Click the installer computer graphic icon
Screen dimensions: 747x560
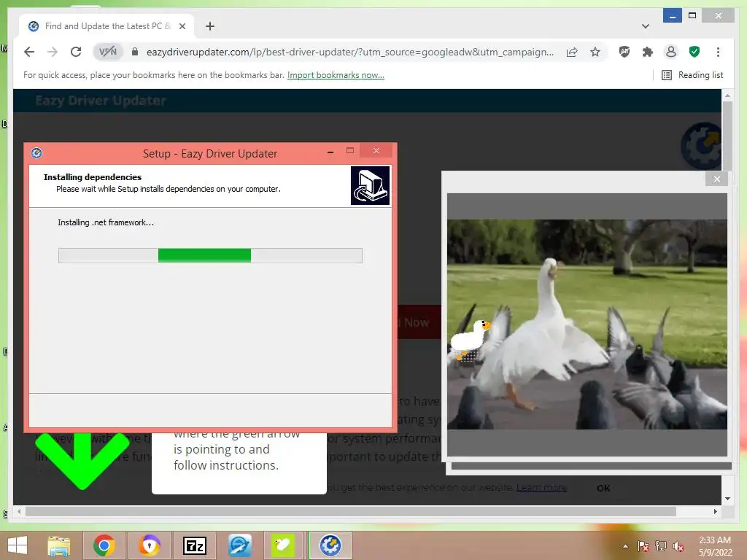(370, 185)
